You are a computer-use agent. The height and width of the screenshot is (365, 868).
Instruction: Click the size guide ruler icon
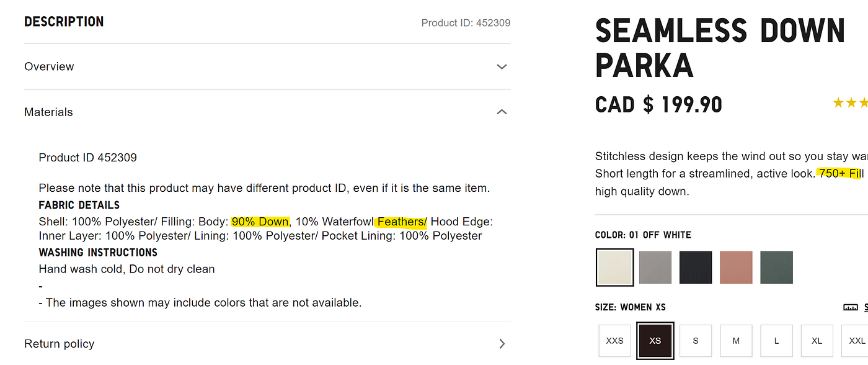tap(851, 307)
